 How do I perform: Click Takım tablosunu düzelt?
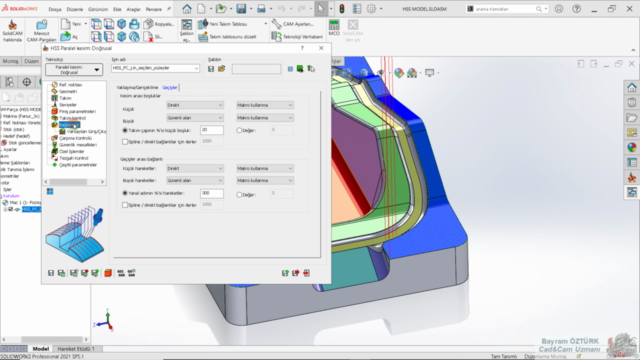click(227, 37)
